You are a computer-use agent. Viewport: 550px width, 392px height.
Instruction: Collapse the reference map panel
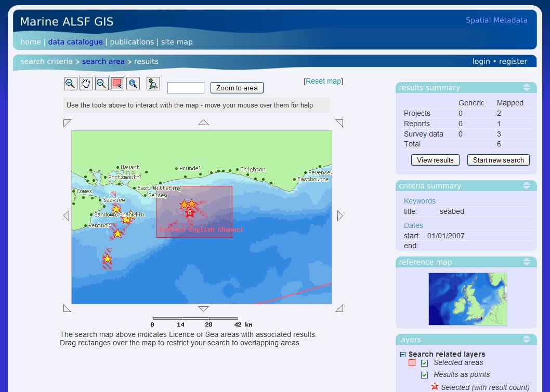(527, 262)
